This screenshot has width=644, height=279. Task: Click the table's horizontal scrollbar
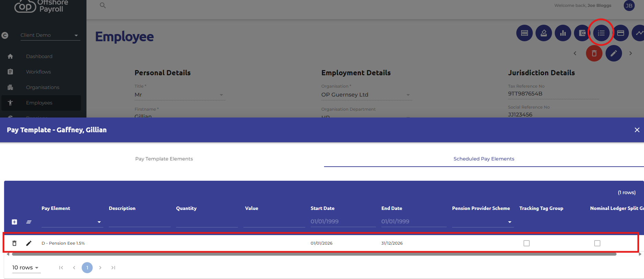(314, 254)
